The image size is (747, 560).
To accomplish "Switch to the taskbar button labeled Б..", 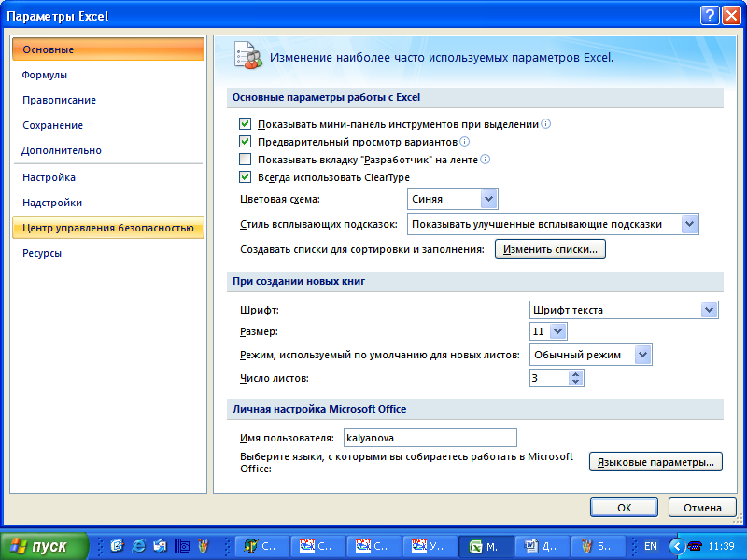I will (598, 546).
